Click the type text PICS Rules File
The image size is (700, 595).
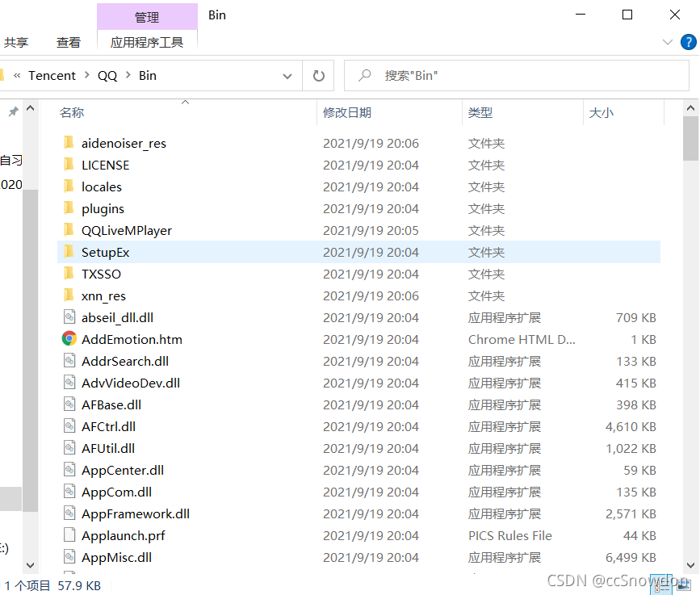click(x=509, y=535)
